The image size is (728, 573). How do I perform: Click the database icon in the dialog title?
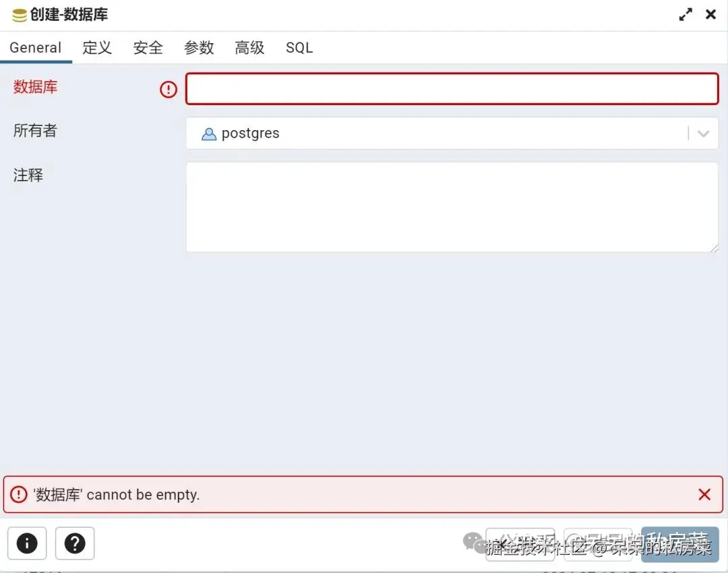(x=20, y=15)
